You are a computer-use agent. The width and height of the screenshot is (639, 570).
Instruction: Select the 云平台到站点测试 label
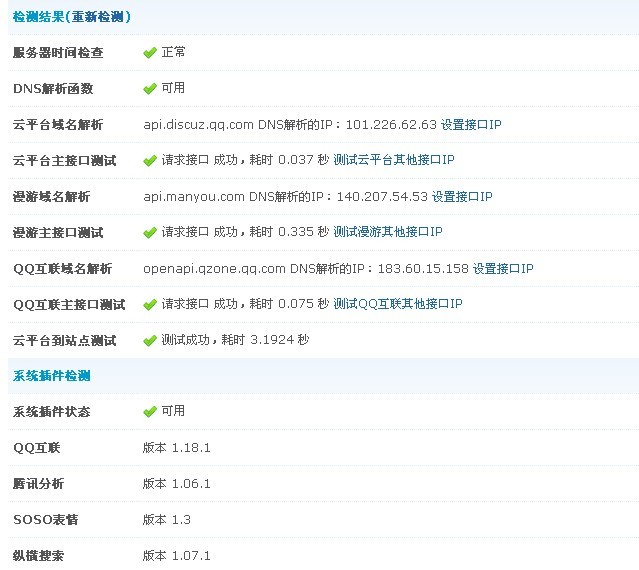pyautogui.click(x=64, y=341)
